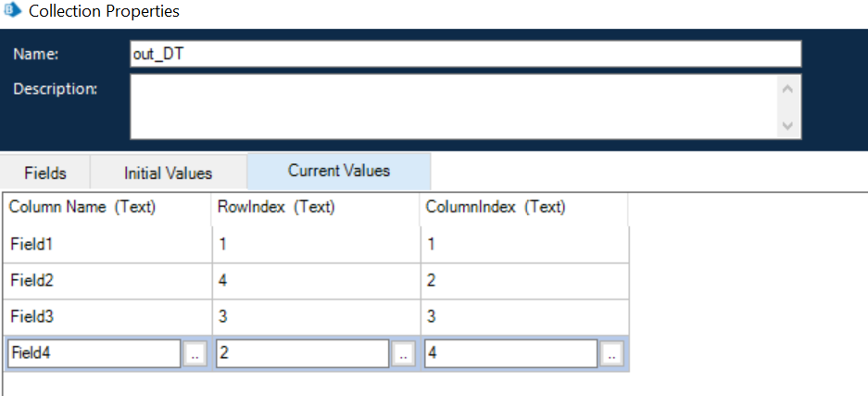Open the Initial Values tab
Image resolution: width=868 pixels, height=396 pixels.
pos(168,172)
